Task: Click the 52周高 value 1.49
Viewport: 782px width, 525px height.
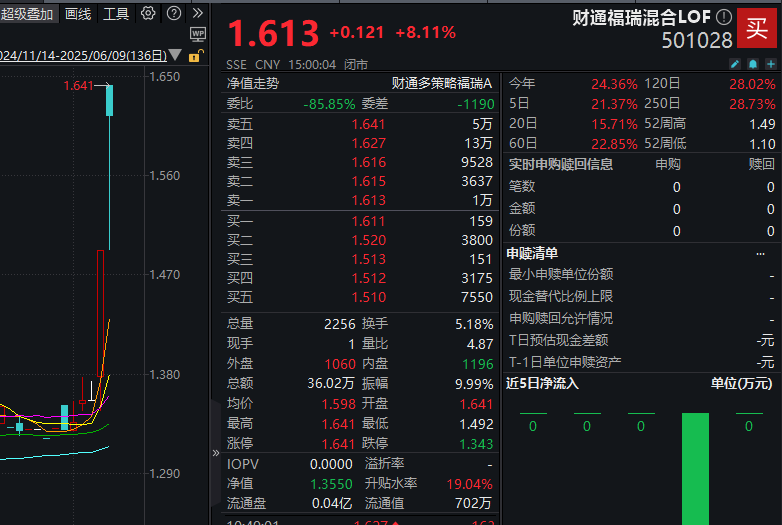Action: tap(762, 124)
